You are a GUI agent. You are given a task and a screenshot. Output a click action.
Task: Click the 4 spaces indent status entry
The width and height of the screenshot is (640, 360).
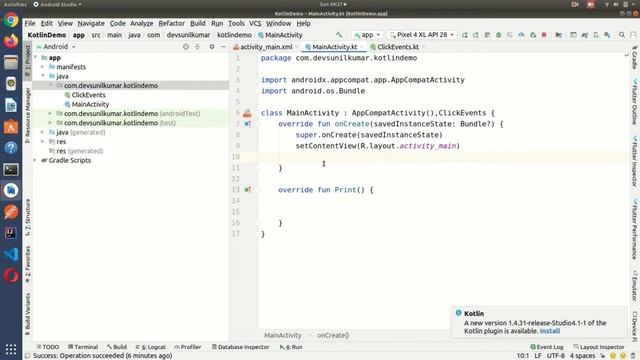point(582,356)
